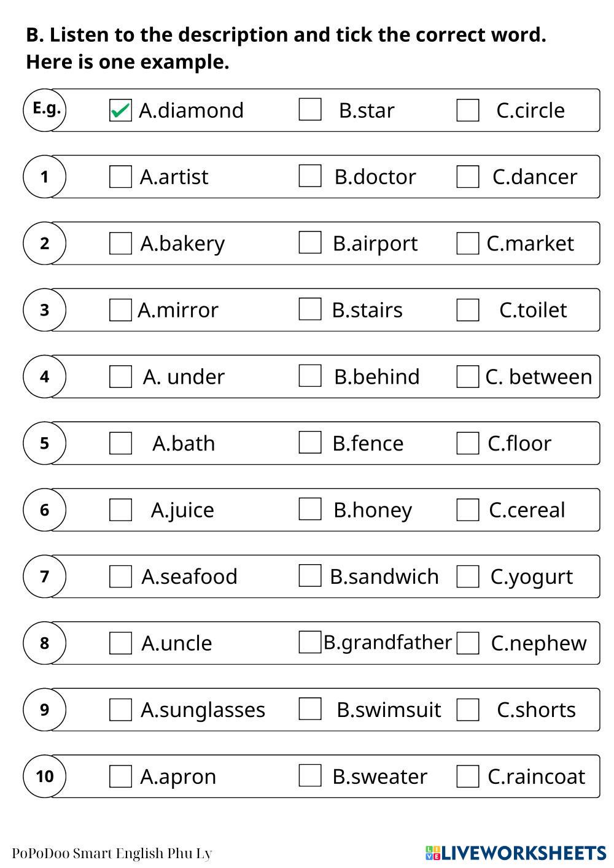
Task: Click the question 5 number circle
Action: tap(44, 443)
